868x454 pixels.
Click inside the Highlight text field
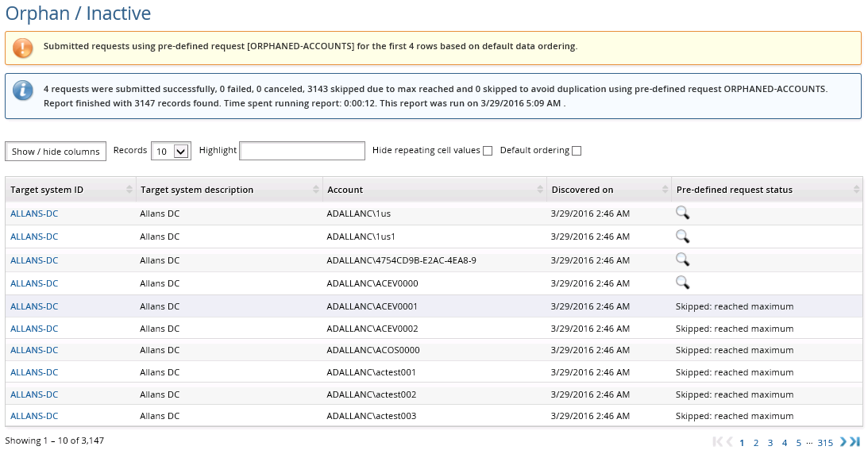point(302,151)
